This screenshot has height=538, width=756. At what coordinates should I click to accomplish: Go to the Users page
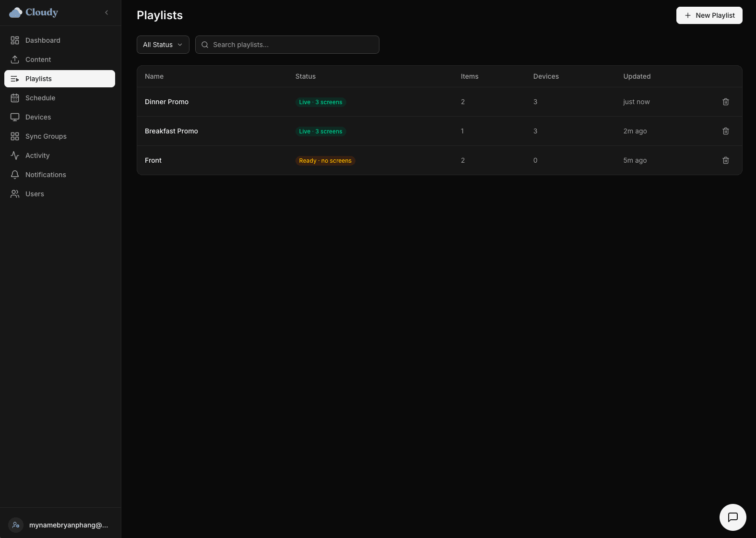[x=59, y=194]
